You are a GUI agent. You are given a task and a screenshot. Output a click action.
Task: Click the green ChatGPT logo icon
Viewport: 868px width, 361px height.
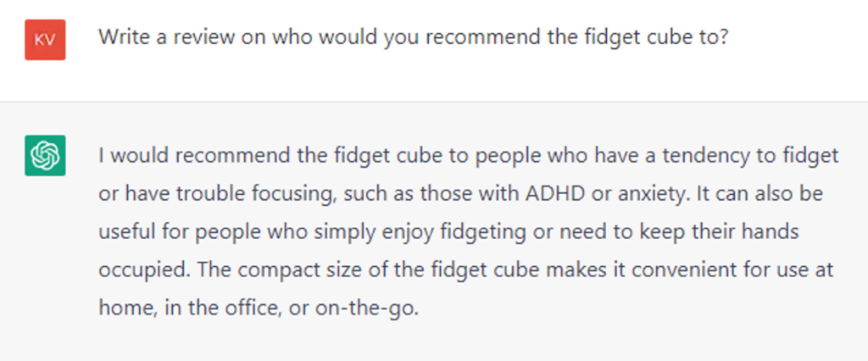(45, 156)
